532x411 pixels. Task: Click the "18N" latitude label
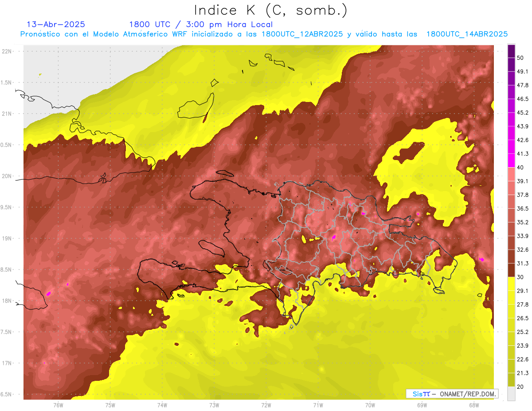click(x=7, y=301)
